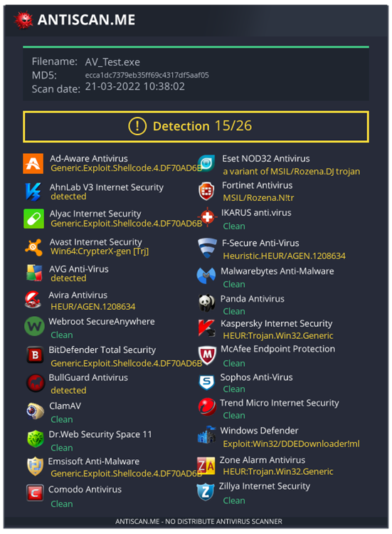This screenshot has width=392, height=534.
Task: Click Avira result HEUR/AGEN.1208634
Action: (93, 307)
